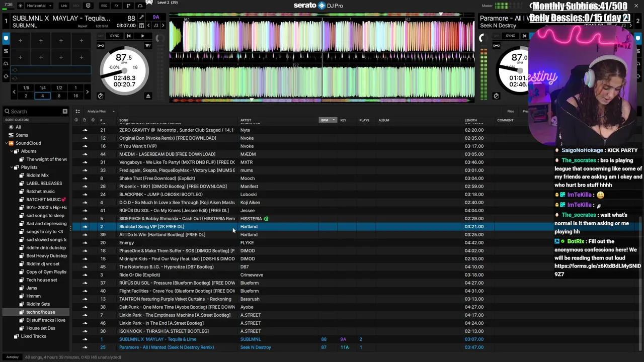
Task: Sort library by KEY column
Action: pyautogui.click(x=343, y=120)
